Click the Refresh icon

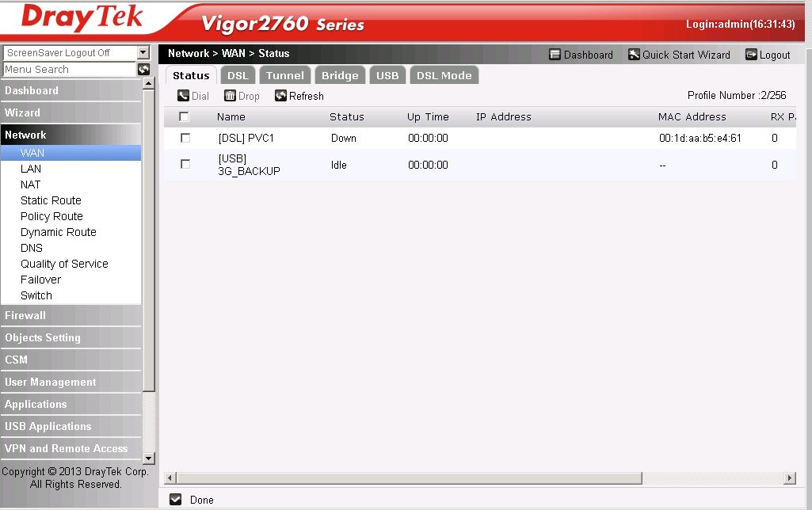pos(280,96)
